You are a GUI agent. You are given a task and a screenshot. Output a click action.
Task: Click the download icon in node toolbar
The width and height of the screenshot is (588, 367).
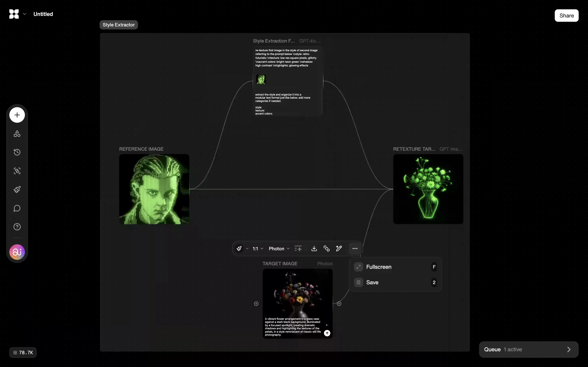tap(314, 248)
